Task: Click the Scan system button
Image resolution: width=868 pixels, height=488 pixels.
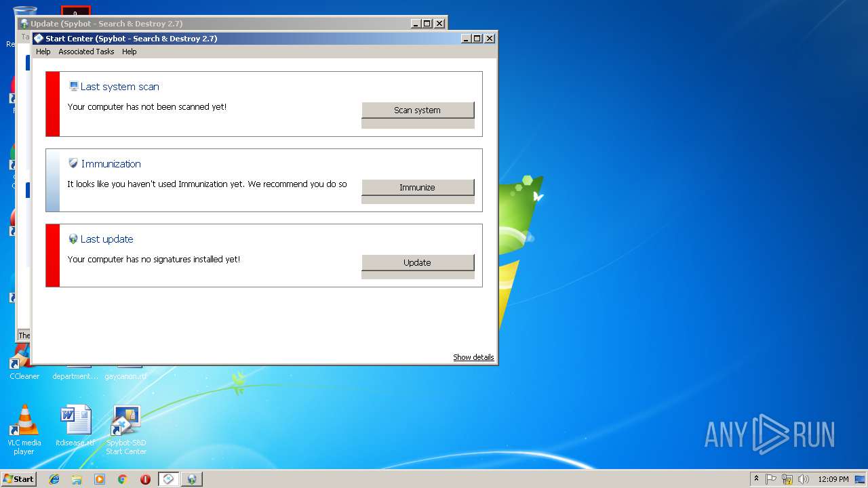Action: click(x=417, y=110)
